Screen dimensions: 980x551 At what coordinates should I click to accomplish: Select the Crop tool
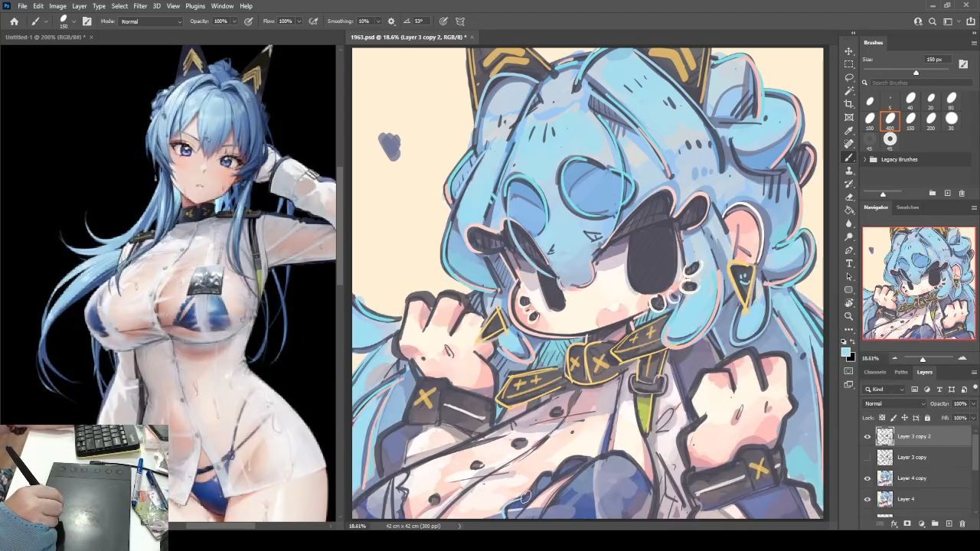[849, 104]
